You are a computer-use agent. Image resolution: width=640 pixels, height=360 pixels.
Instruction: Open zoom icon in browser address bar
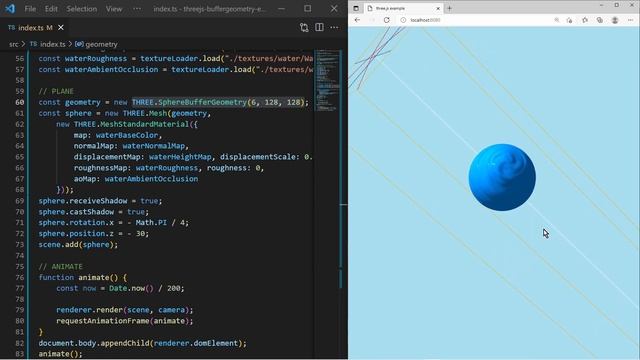pyautogui.click(x=557, y=20)
